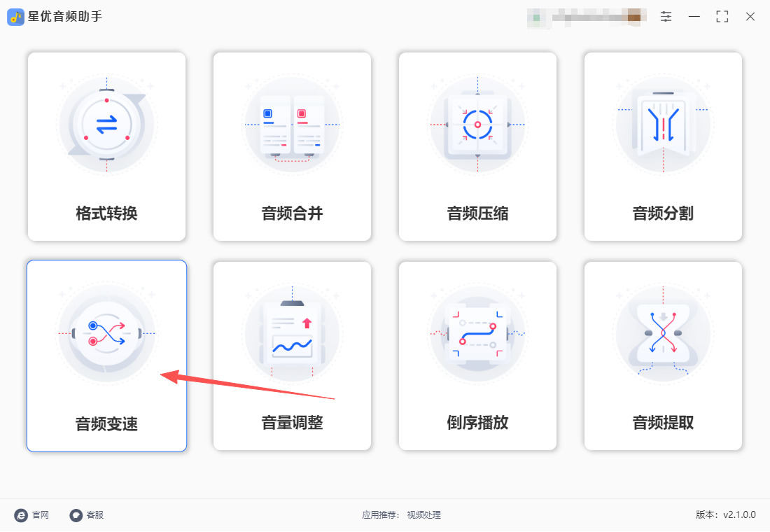Click the 官网 text link

click(x=41, y=514)
